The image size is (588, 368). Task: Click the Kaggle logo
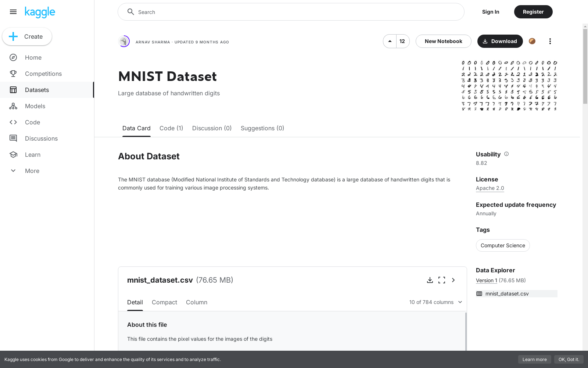[x=40, y=12]
